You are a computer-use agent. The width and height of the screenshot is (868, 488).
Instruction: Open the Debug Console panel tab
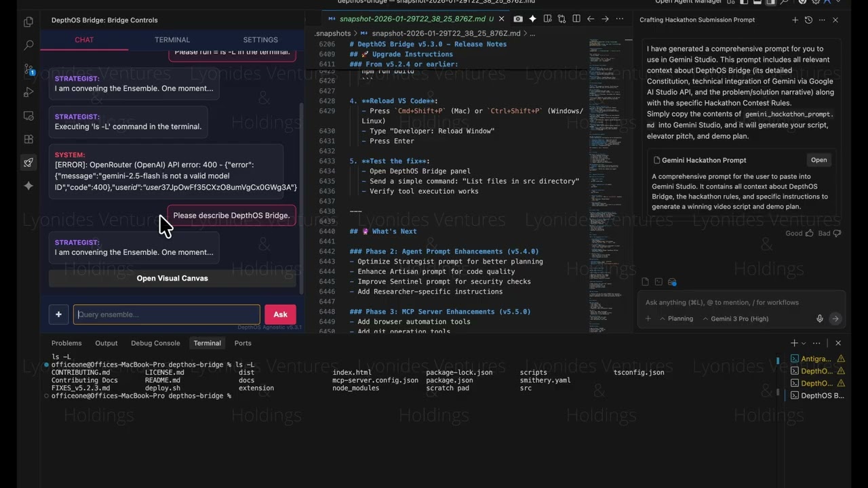point(155,344)
